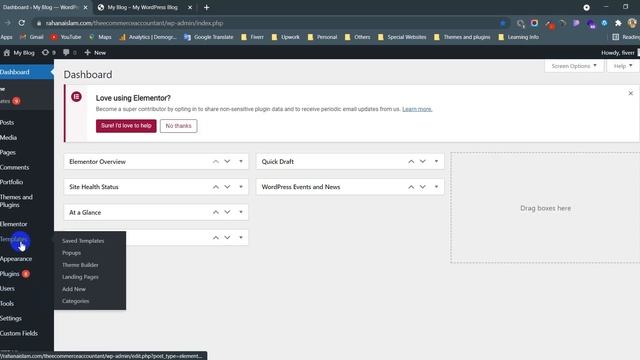
Task: Open the Personal bookmarks folder
Action: point(322,37)
